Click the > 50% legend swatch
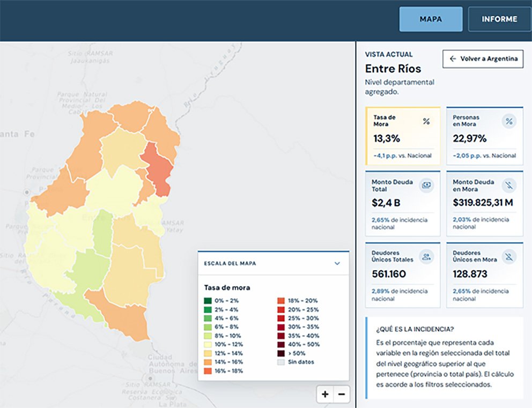The image size is (532, 408). point(281,353)
